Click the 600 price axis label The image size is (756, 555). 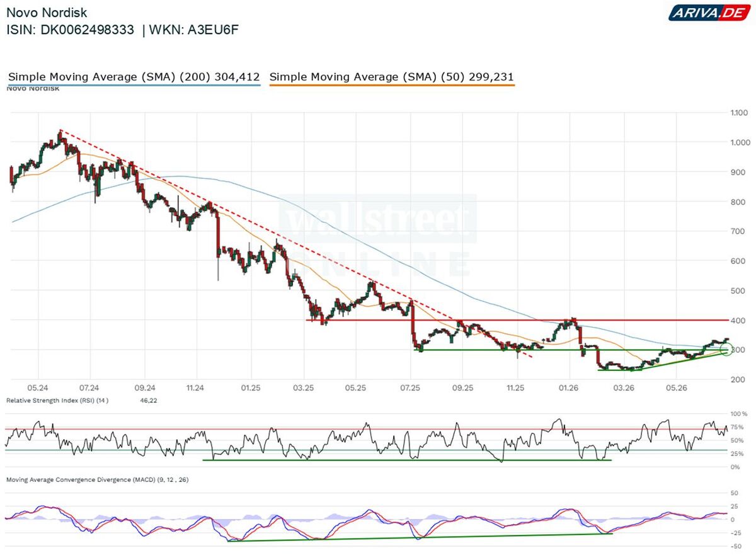pyautogui.click(x=738, y=261)
